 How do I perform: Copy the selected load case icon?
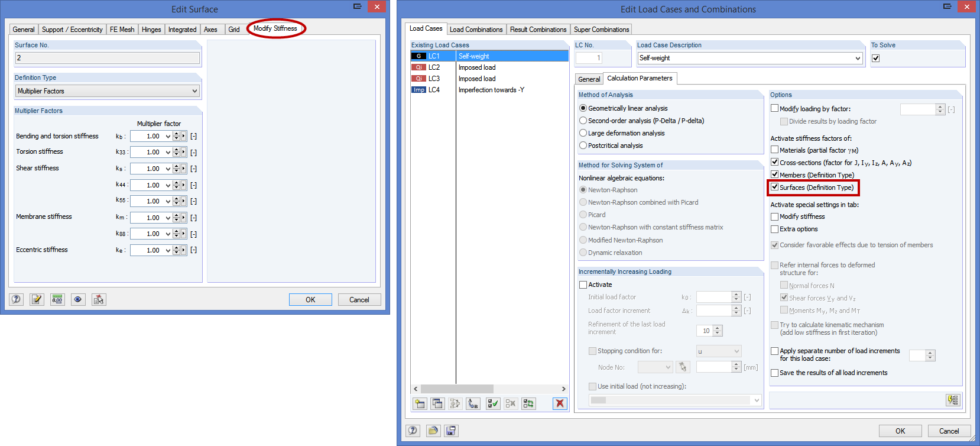pos(437,403)
